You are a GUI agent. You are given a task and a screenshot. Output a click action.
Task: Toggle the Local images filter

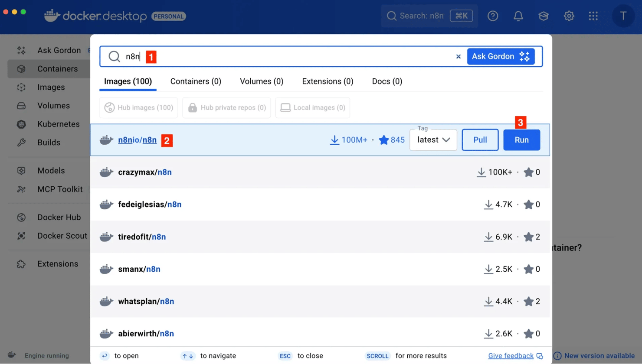[312, 107]
